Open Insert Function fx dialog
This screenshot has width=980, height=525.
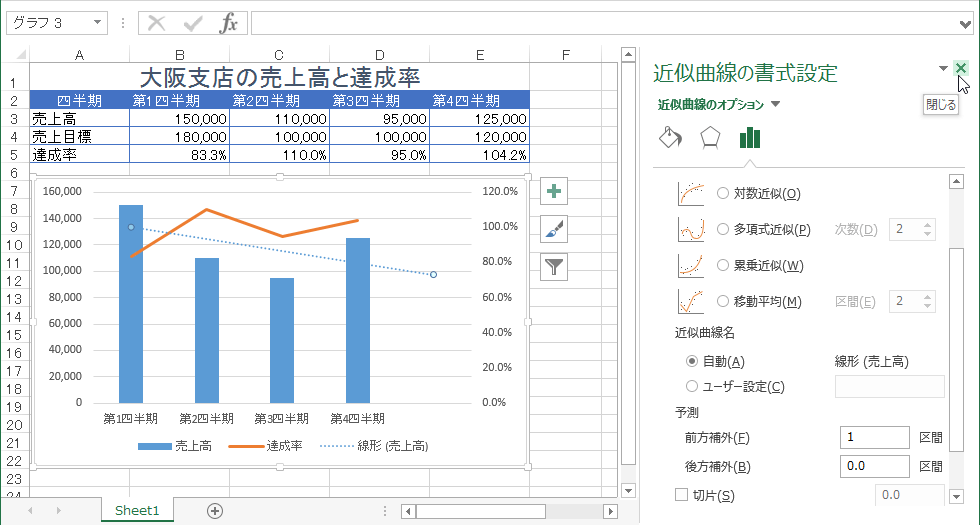point(229,24)
